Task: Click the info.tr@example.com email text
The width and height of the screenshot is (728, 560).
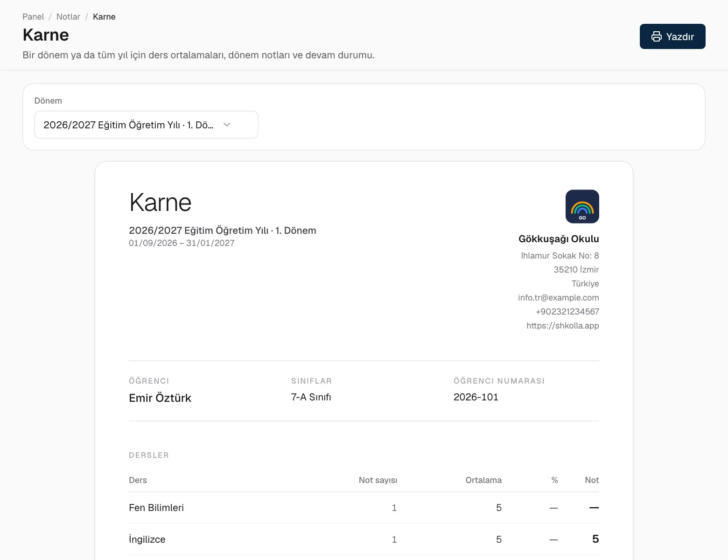Action: (558, 298)
